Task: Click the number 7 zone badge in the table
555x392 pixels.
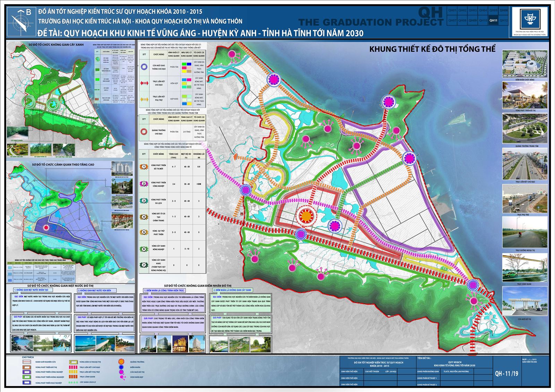Action: [x=144, y=265]
